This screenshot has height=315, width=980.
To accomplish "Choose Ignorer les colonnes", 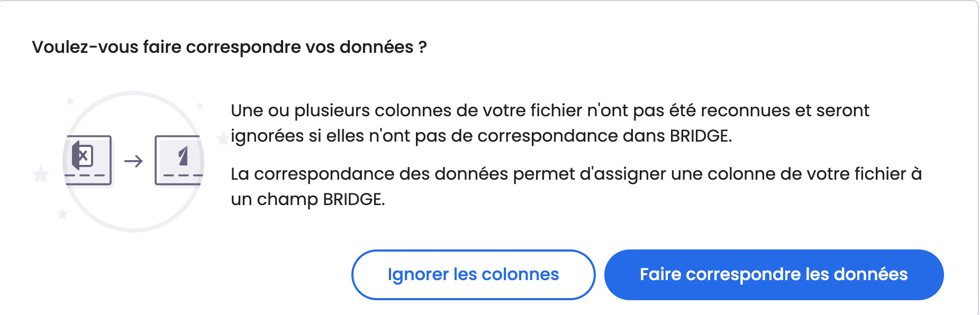I will click(473, 275).
